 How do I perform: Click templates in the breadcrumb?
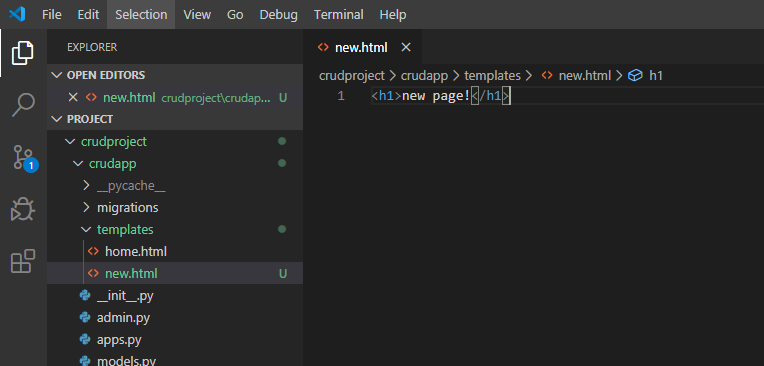point(493,76)
